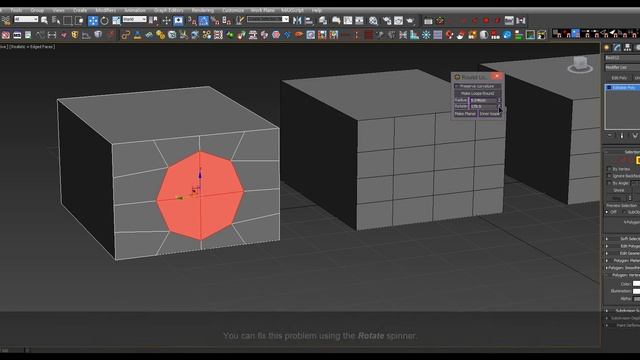Click the Align tool icon

[x=309, y=20]
